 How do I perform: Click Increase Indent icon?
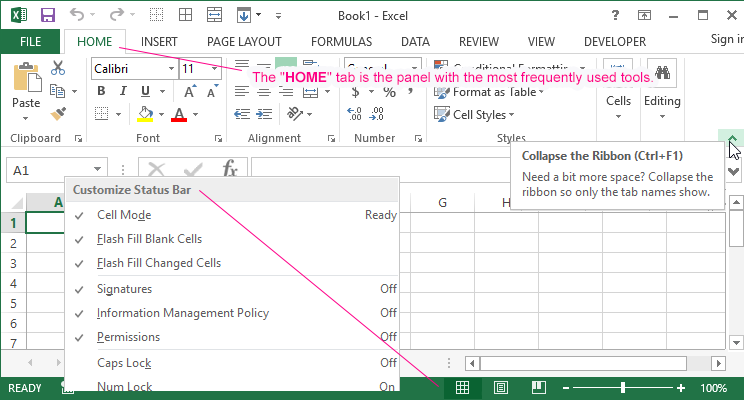tap(264, 114)
